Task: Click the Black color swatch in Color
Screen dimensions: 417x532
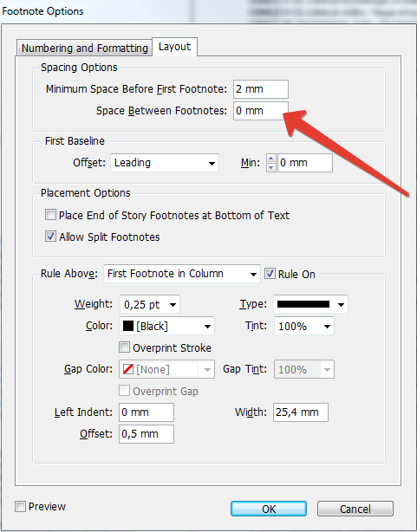Action: tap(128, 326)
